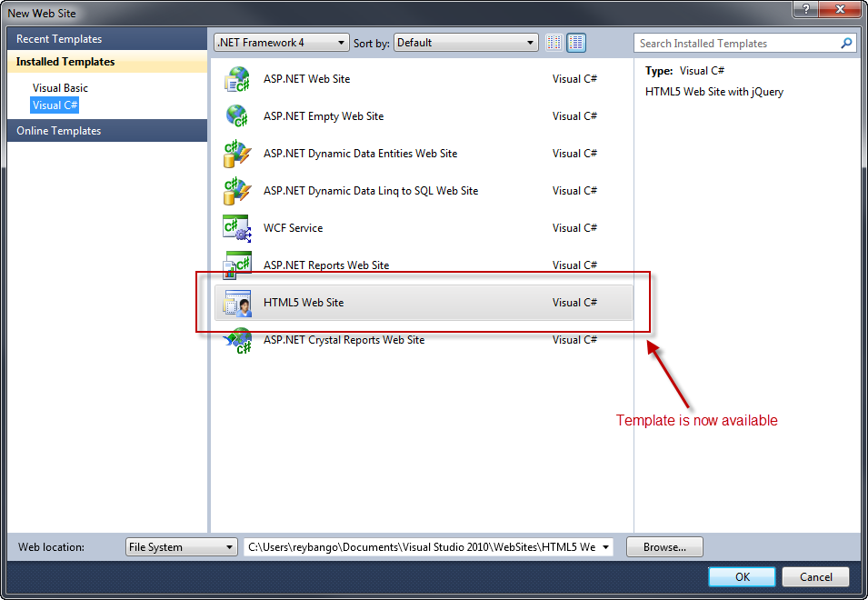Open the Installed Templates section

pyautogui.click(x=107, y=62)
